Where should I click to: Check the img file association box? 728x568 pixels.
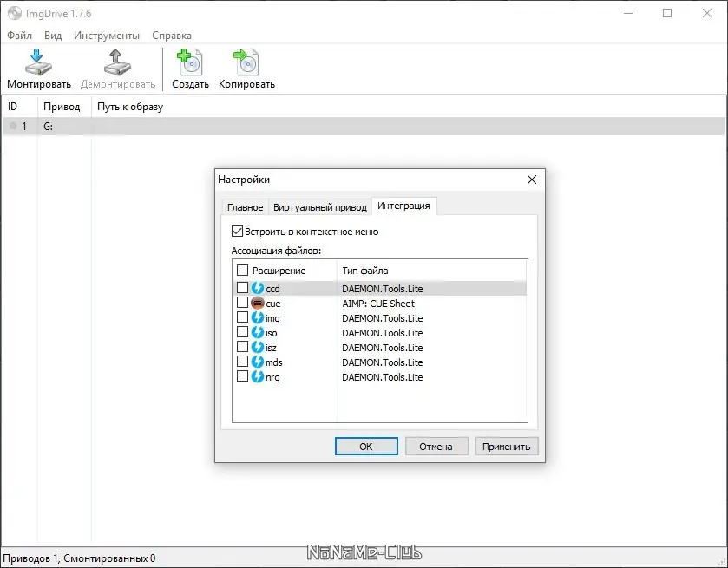[x=242, y=317]
